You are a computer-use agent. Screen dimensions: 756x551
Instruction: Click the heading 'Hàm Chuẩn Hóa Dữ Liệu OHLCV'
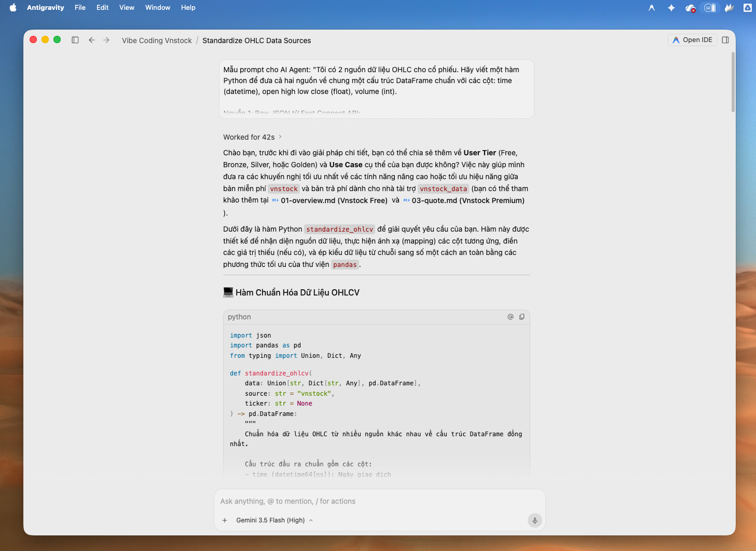(297, 292)
